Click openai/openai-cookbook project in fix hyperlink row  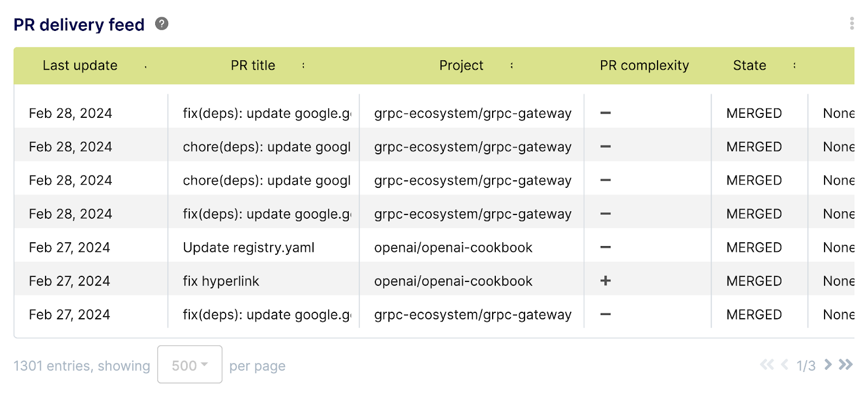tap(453, 281)
